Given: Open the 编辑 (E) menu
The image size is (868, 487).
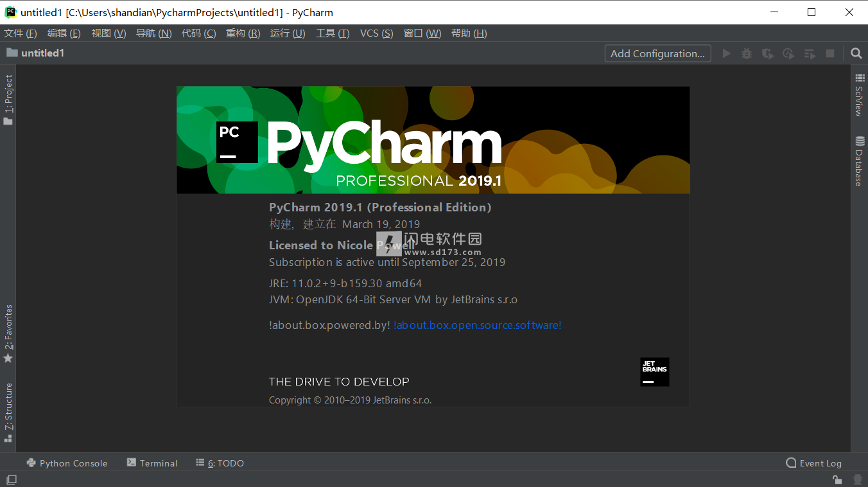Looking at the screenshot, I should click(64, 33).
